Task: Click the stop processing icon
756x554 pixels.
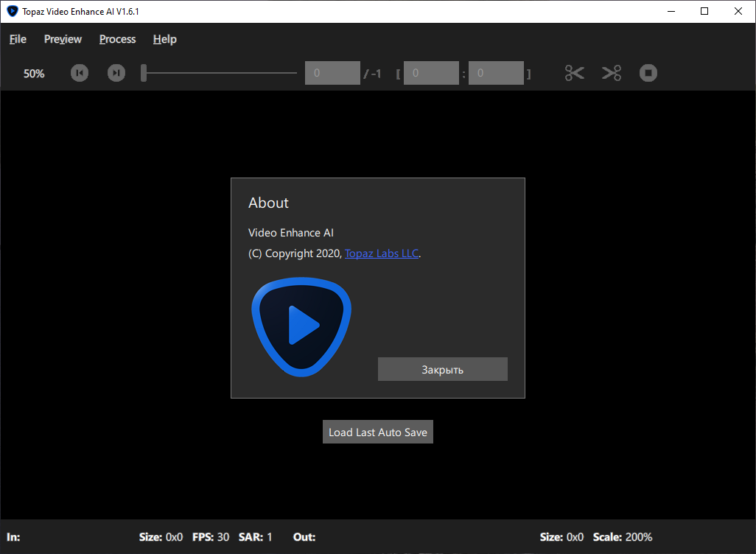Action: point(648,73)
